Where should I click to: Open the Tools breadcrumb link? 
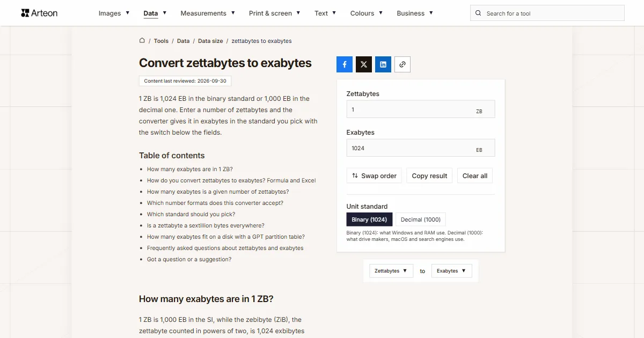[161, 41]
